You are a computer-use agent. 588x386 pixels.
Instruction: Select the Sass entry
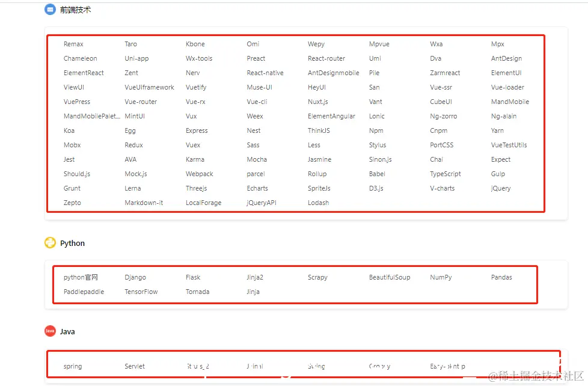point(253,145)
